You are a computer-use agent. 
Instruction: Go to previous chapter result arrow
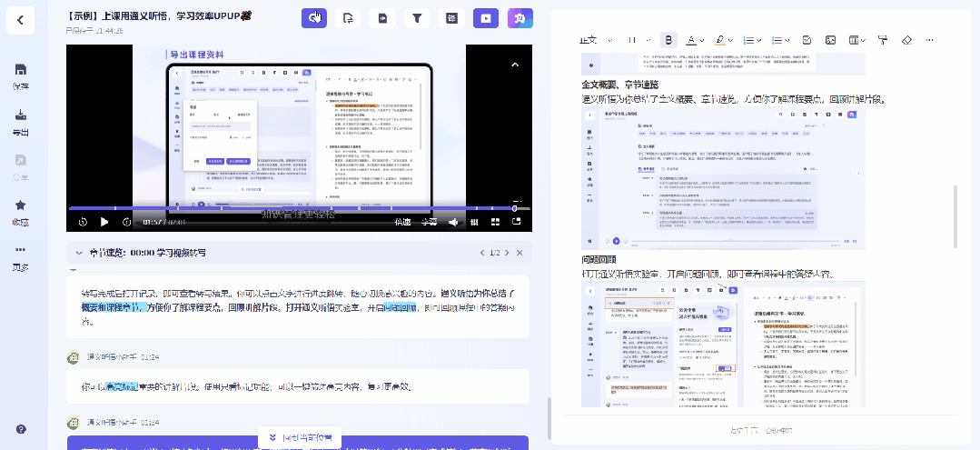[482, 253]
